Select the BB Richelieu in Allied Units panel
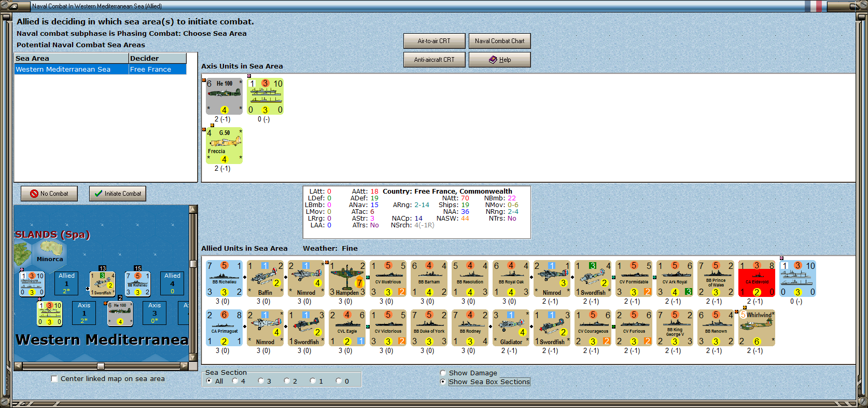This screenshot has width=868, height=408. point(224,279)
